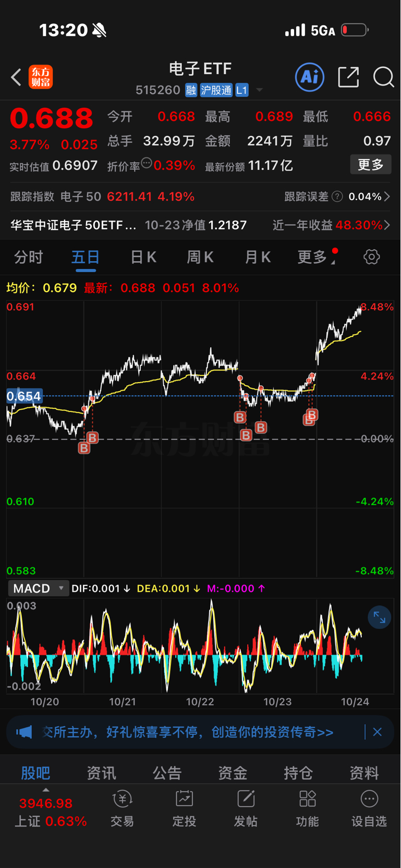Expand chart to fullscreen icon
The height and width of the screenshot is (868, 401).
tap(379, 618)
